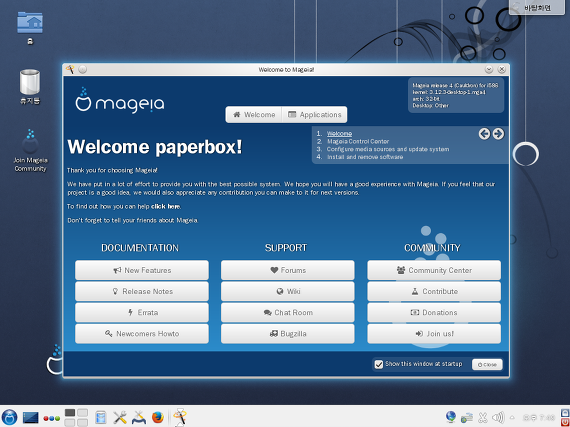Open Newcomers Howto

coord(142,334)
